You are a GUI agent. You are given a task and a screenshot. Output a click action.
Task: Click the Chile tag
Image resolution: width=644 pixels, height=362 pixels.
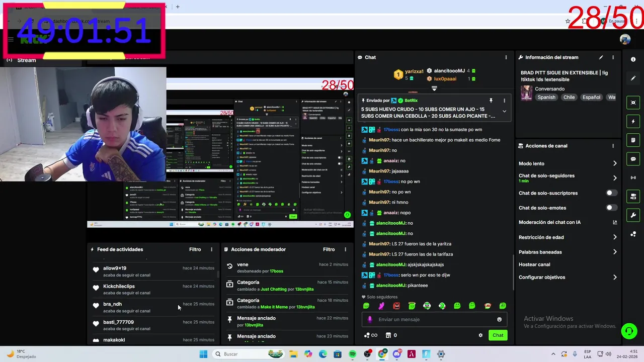(x=569, y=98)
